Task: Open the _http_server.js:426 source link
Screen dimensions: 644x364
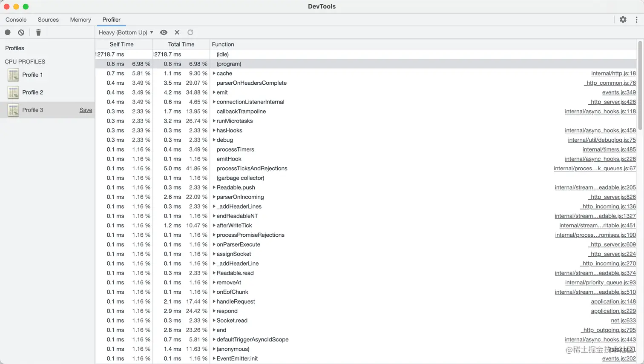Action: point(612,102)
